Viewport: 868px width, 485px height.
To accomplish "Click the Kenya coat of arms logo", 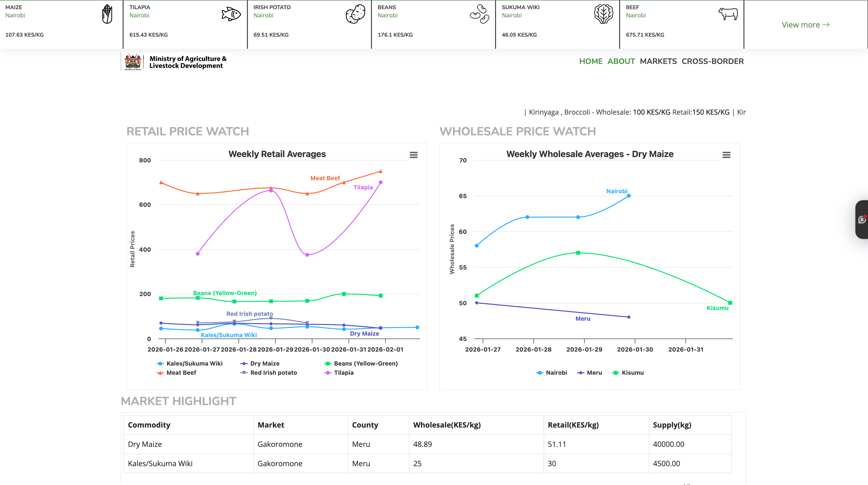I will click(x=133, y=62).
